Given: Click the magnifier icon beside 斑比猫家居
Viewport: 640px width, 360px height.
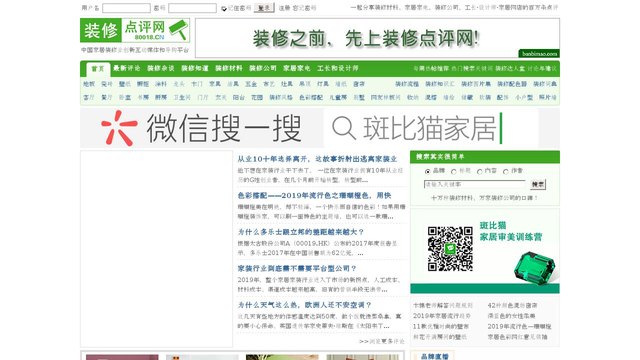Looking at the screenshot, I should (x=344, y=128).
